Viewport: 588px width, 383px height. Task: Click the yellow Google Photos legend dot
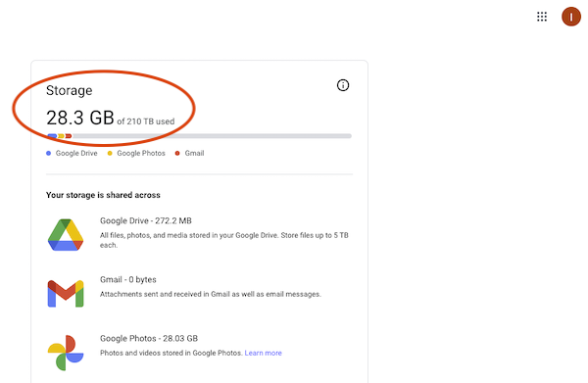point(110,153)
